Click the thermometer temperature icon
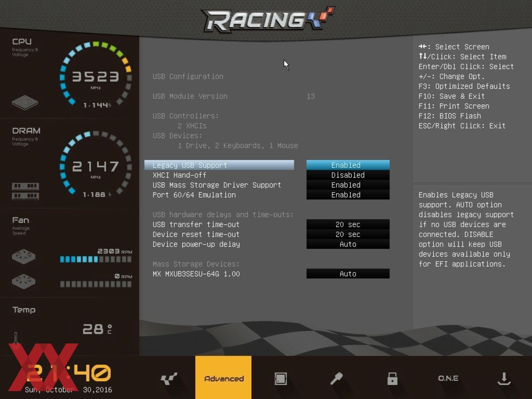 tap(16, 340)
